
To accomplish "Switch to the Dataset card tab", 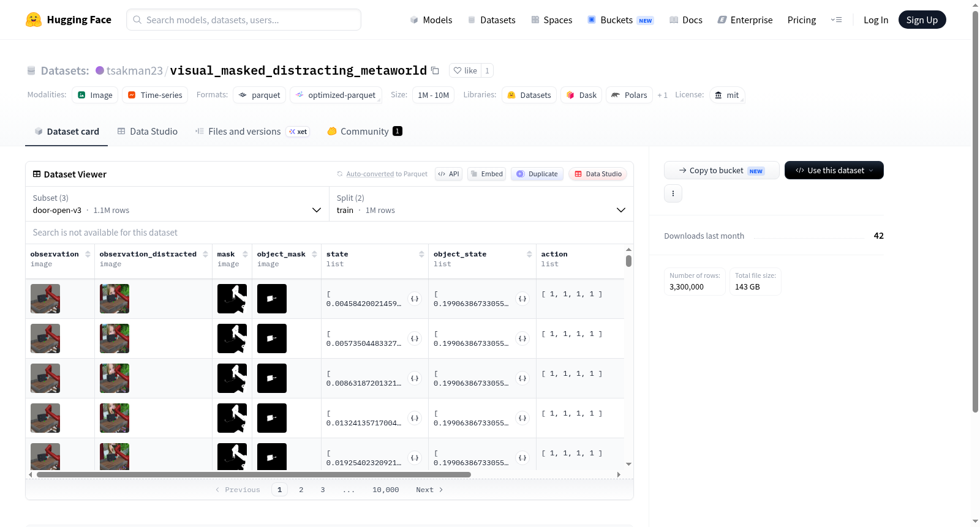I will (x=66, y=132).
